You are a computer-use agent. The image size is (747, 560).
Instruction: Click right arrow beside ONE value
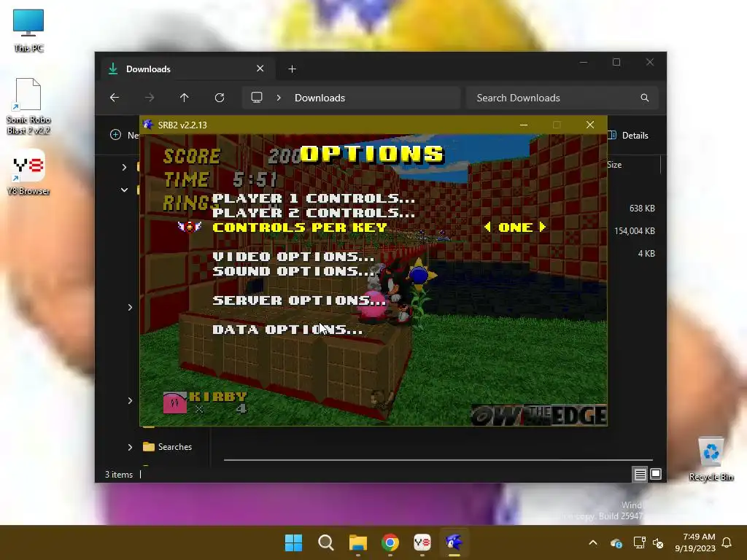(542, 227)
